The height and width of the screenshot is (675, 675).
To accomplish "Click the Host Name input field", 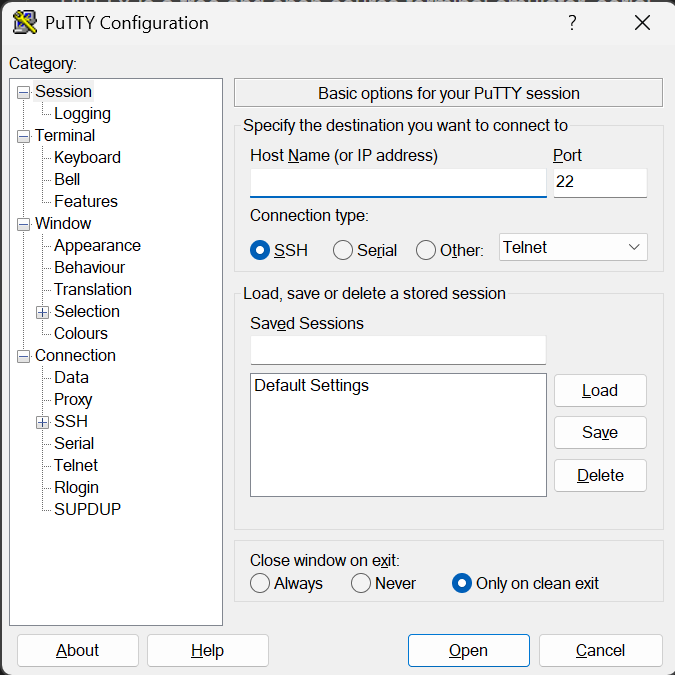I will click(x=398, y=183).
